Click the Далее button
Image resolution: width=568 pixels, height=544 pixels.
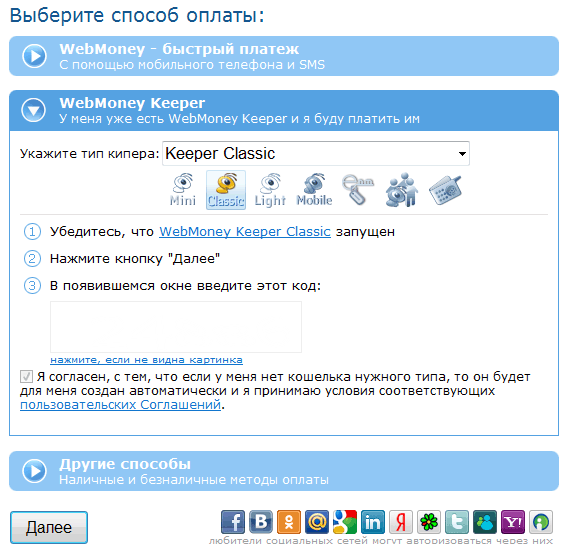(49, 527)
